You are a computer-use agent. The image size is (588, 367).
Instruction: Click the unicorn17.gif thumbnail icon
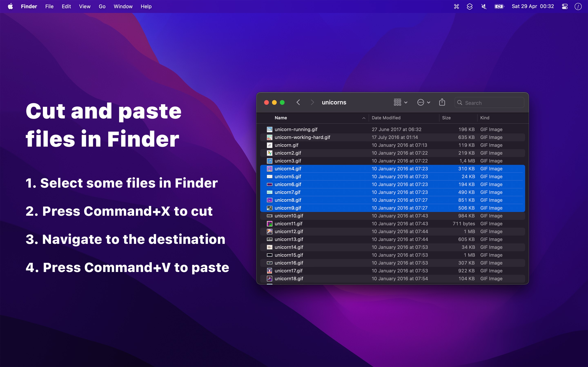click(x=269, y=271)
